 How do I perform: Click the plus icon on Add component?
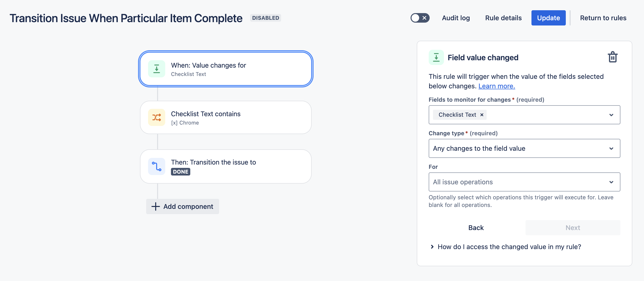tap(155, 206)
